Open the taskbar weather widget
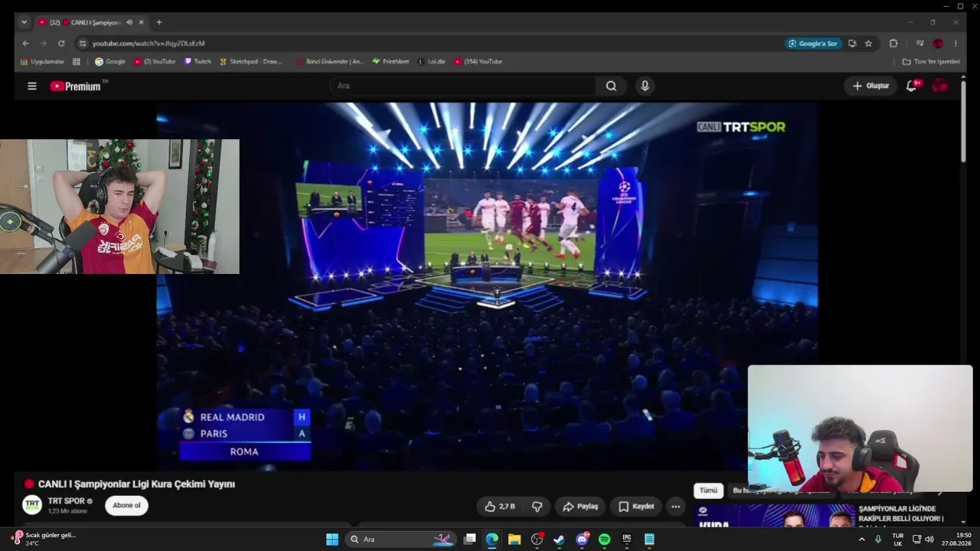 [x=44, y=540]
